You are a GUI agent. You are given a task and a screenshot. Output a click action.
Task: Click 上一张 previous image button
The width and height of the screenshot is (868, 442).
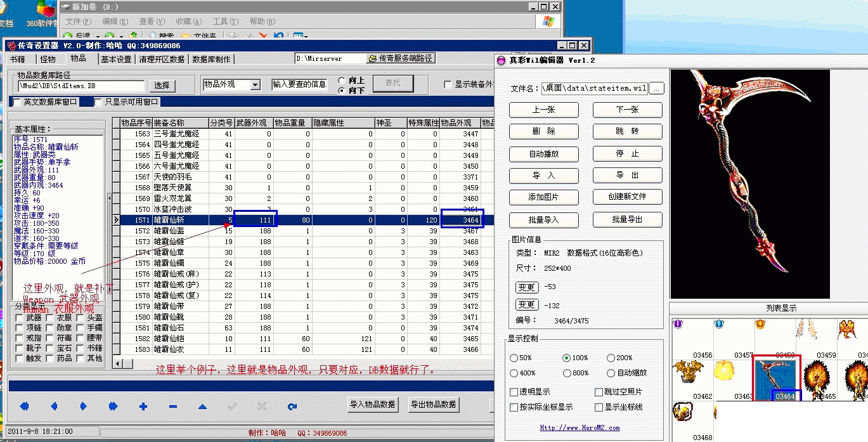pos(543,110)
